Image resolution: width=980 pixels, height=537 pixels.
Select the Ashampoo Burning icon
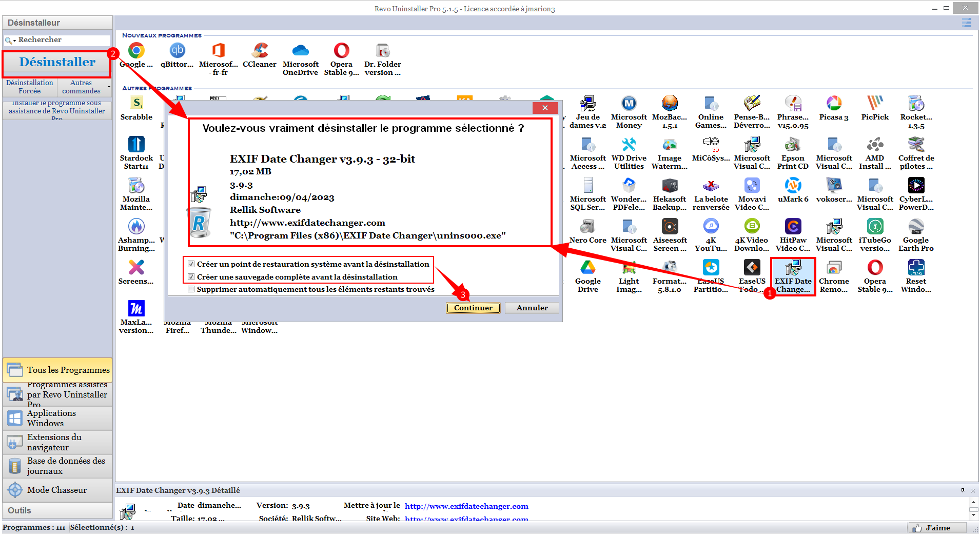(136, 227)
